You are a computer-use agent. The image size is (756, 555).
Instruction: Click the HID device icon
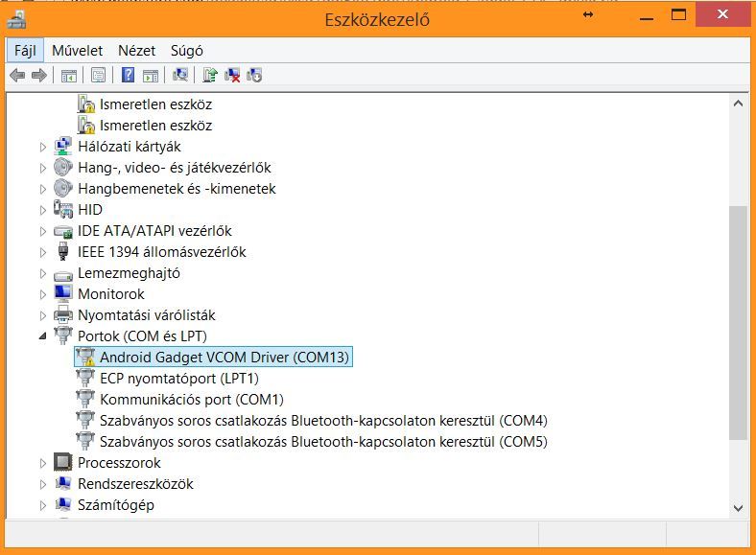coord(63,209)
